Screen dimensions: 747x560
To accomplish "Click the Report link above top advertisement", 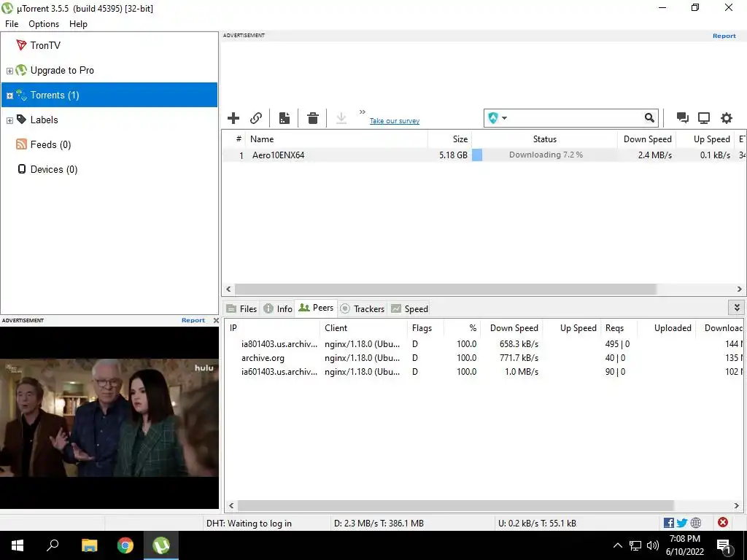I will 724,36.
